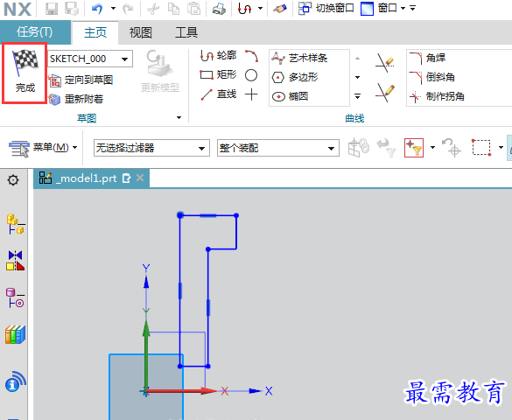The width and height of the screenshot is (512, 420).
Task: Select the Circle tool icon
Action: click(251, 75)
